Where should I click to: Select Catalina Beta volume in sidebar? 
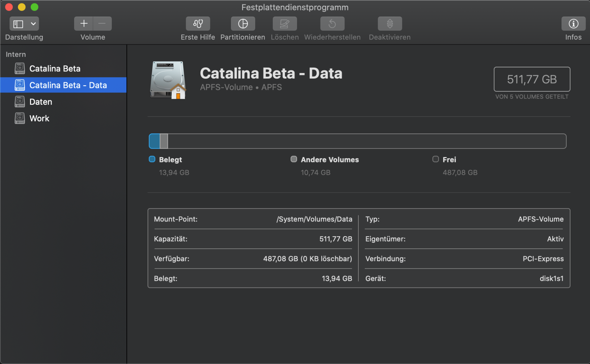pos(55,69)
